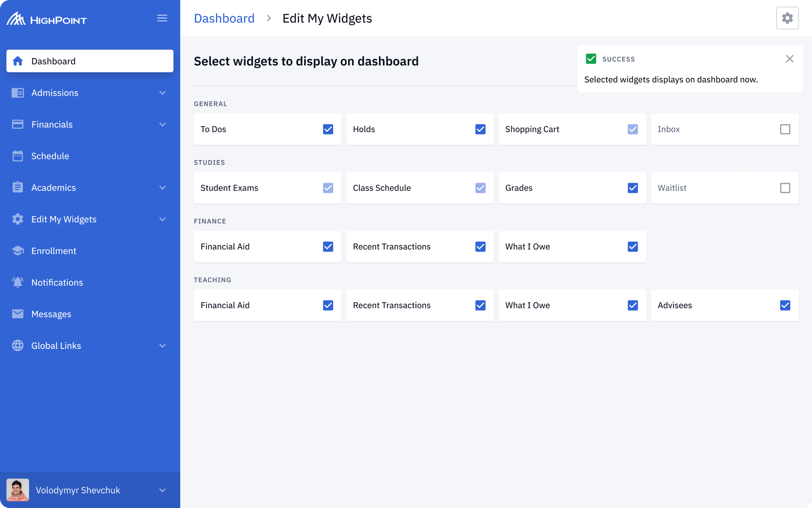This screenshot has width=812, height=508.
Task: Open the settings gear in top right corner
Action: coord(787,18)
